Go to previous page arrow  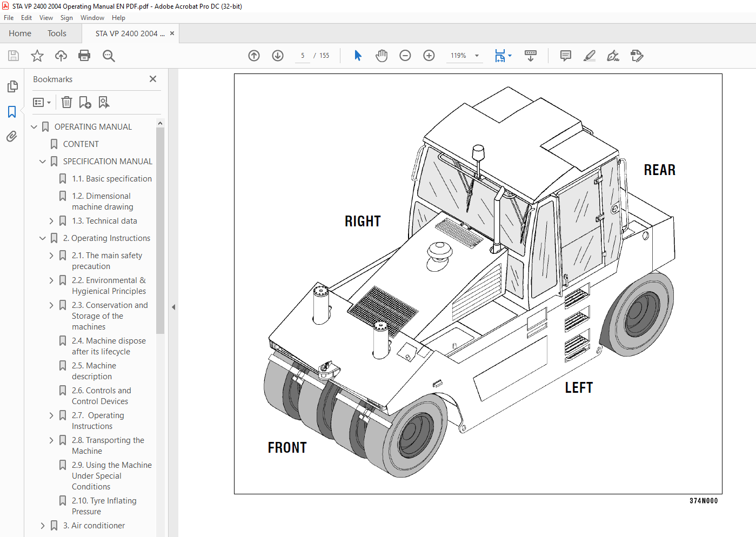254,56
